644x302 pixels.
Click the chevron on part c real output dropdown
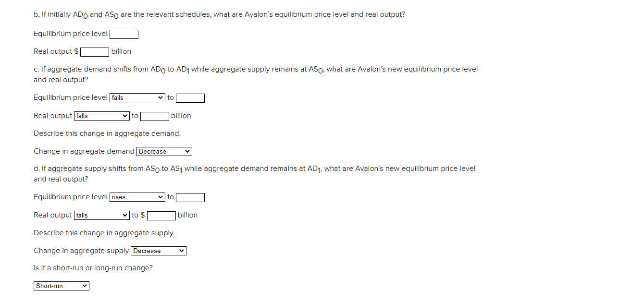(125, 116)
